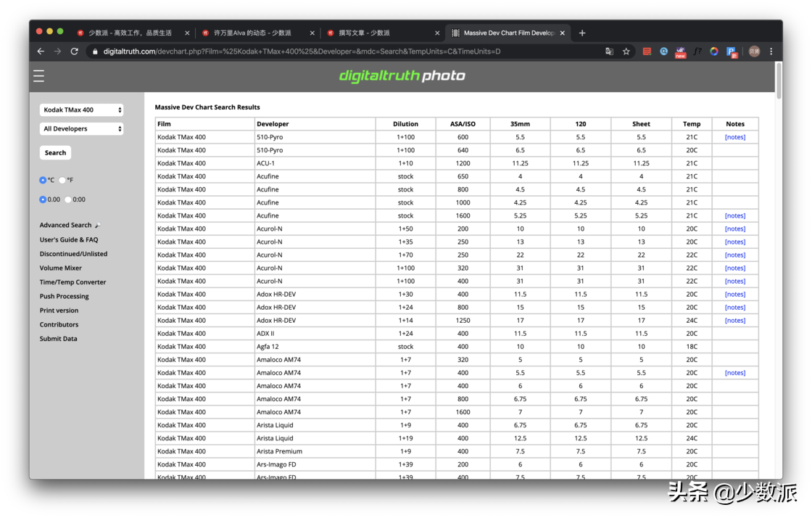Go back with the browser back arrow

point(41,52)
